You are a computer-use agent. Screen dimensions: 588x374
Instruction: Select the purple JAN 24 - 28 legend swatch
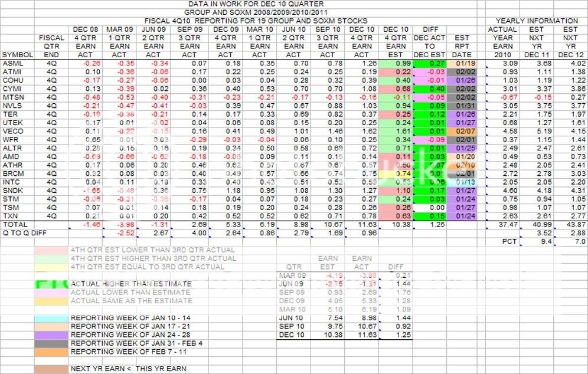pos(51,334)
